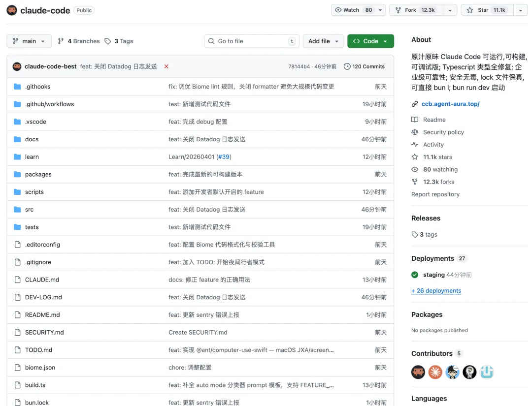The width and height of the screenshot is (532, 406).
Task: Open the Star lists dropdown arrow
Action: tap(521, 10)
